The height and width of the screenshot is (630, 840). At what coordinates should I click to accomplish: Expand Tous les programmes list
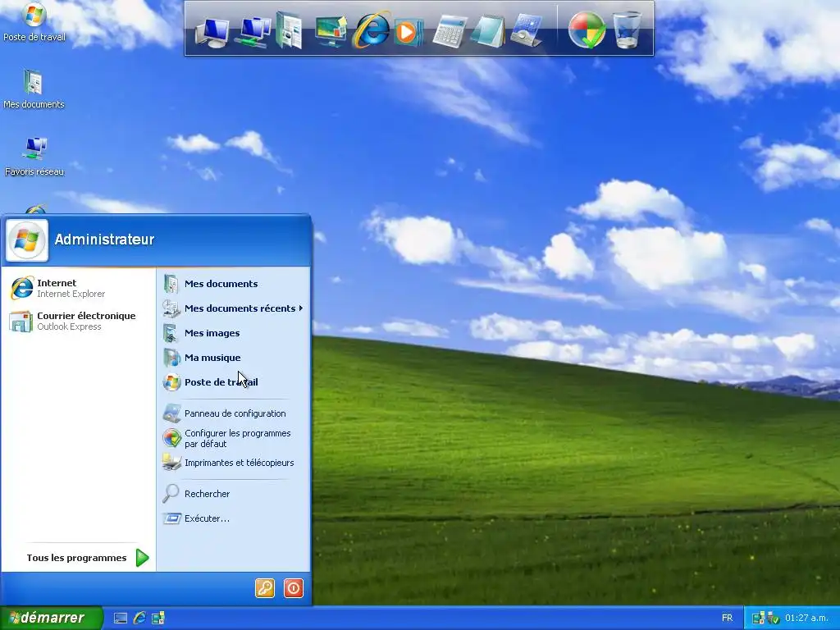tap(87, 558)
